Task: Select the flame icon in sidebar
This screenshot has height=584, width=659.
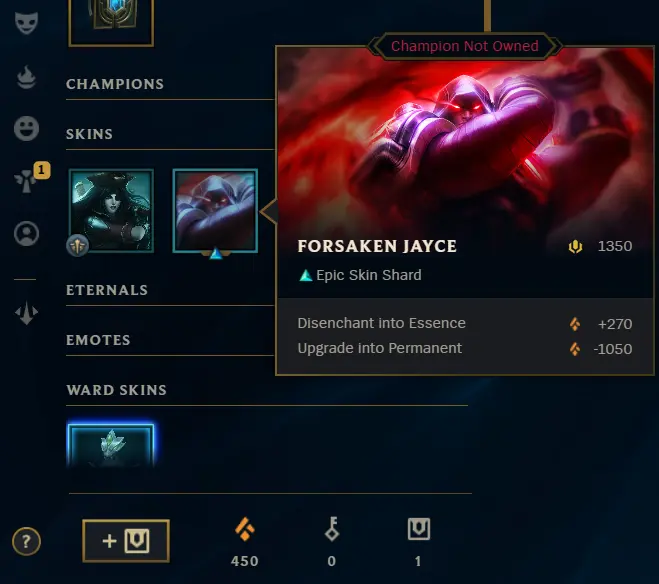Action: pyautogui.click(x=26, y=77)
